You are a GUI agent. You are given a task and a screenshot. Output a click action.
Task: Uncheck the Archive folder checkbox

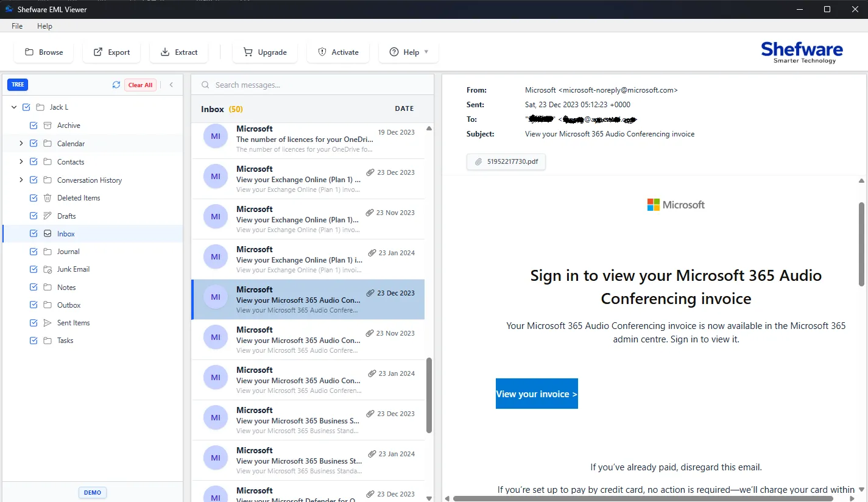pyautogui.click(x=34, y=125)
